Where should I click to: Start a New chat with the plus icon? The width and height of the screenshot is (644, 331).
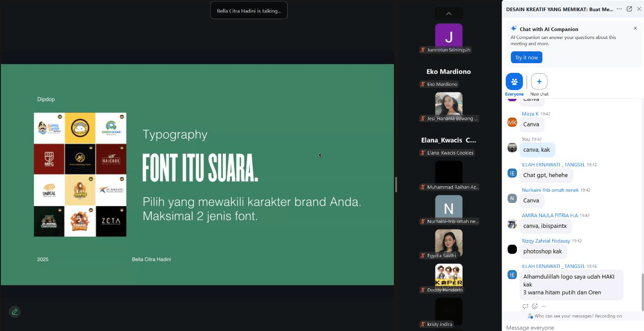coord(539,81)
